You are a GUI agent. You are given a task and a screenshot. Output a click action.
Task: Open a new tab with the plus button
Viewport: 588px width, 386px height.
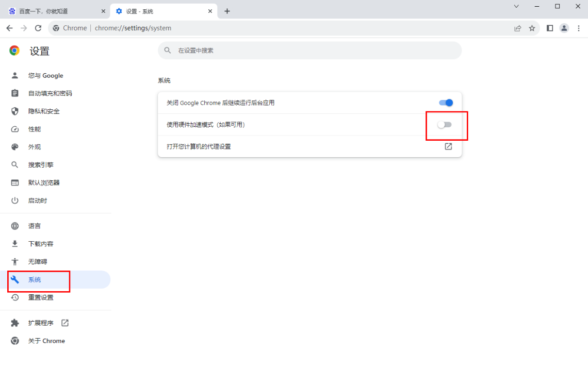pyautogui.click(x=227, y=11)
